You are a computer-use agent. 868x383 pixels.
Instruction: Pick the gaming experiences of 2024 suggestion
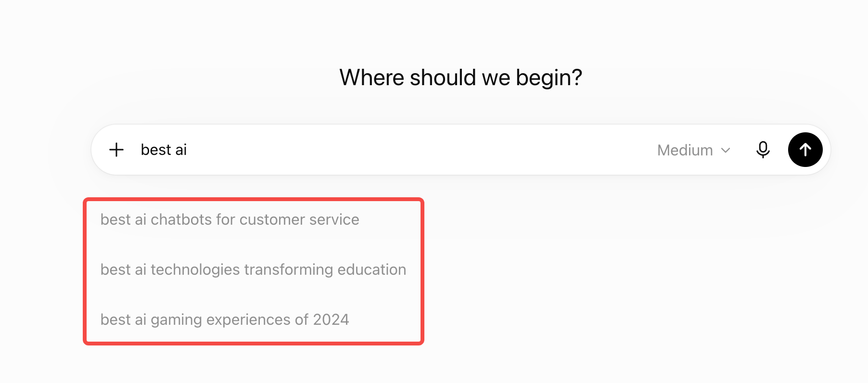tap(225, 319)
